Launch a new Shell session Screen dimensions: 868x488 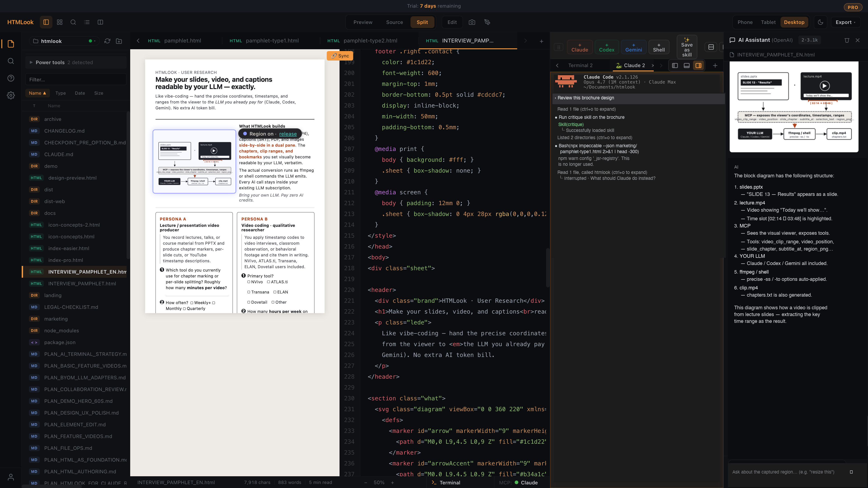659,47
